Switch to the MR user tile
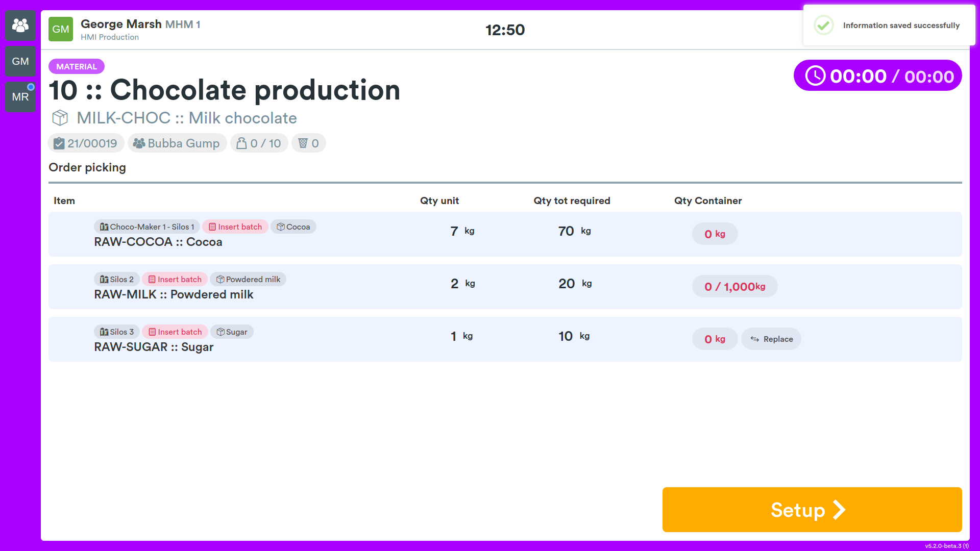The height and width of the screenshot is (551, 980). click(x=20, y=97)
